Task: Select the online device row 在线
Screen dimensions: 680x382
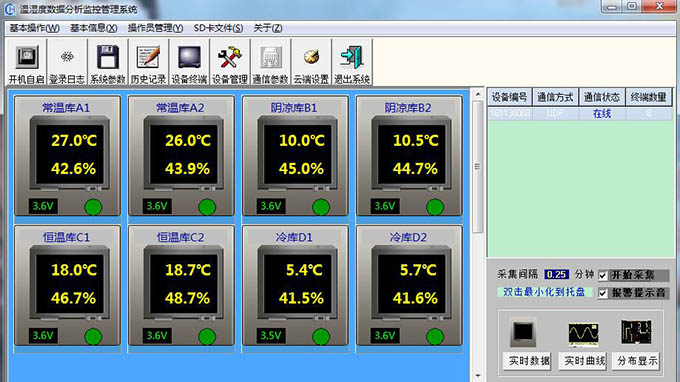Action: click(580, 114)
